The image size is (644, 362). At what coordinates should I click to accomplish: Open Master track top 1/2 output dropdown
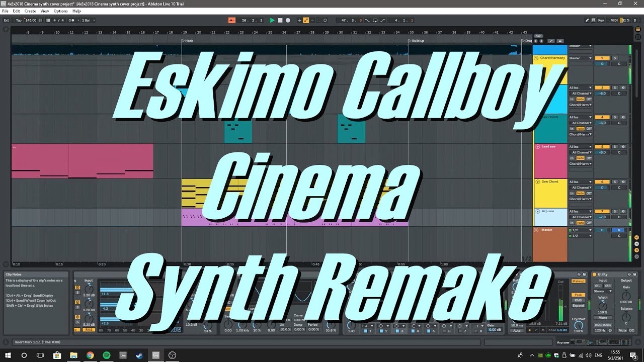pos(581,230)
